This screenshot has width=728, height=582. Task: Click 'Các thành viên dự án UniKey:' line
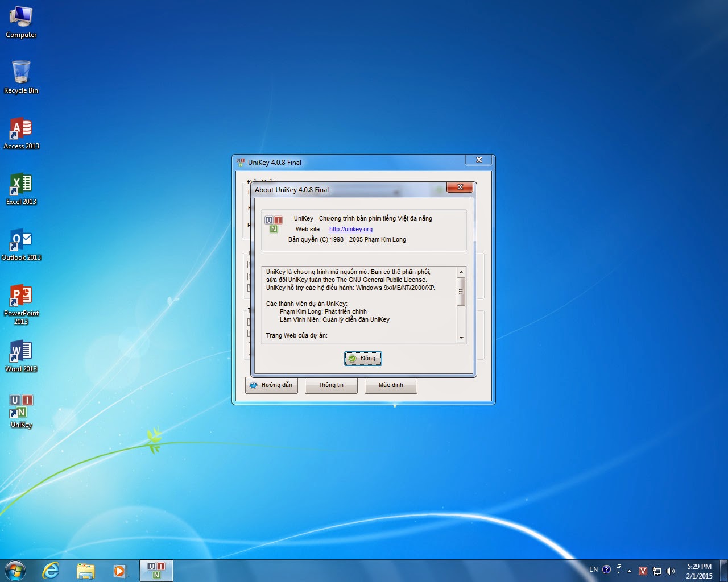307,304
